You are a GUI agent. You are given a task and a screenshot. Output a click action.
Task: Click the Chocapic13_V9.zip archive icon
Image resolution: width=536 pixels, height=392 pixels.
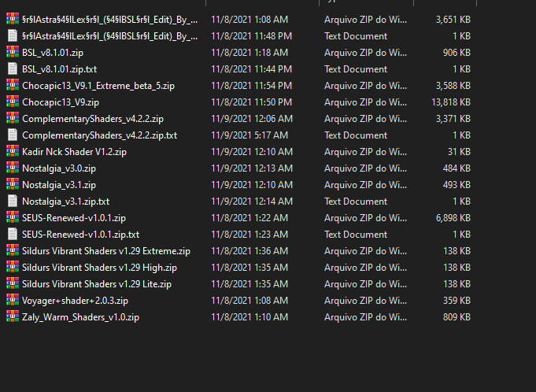click(13, 102)
